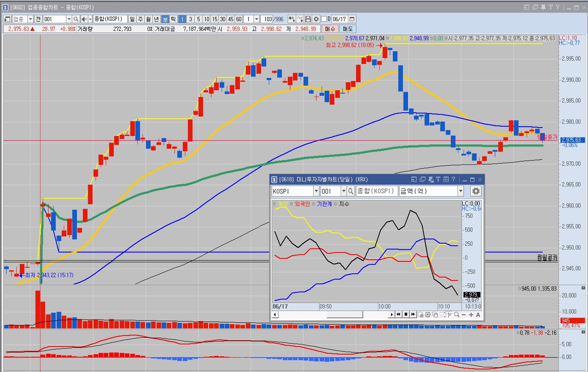Toggle the D checkbox beside date field

pos(324,19)
